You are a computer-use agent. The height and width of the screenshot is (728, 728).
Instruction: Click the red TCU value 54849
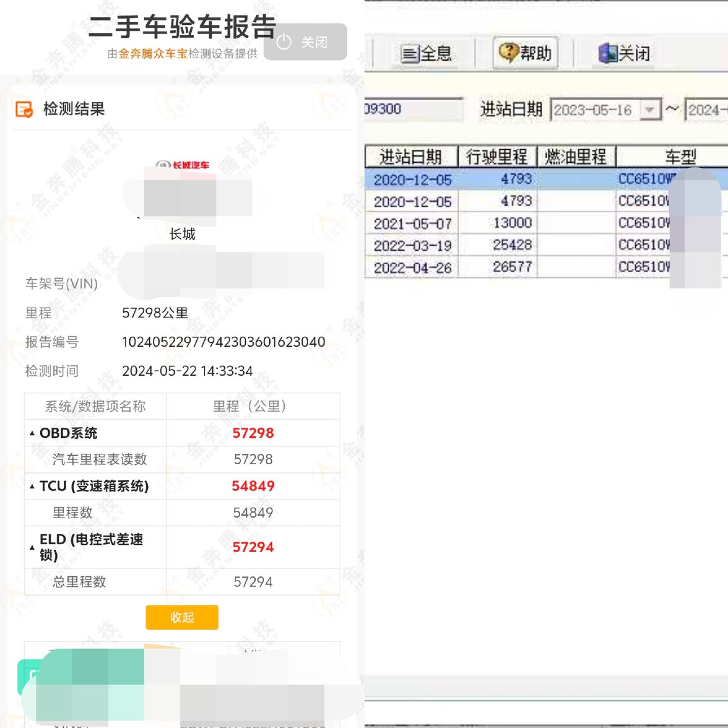pyautogui.click(x=253, y=487)
